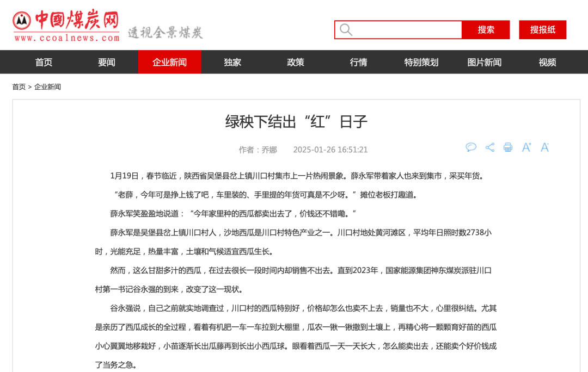
Task: Click the comment speech bubble icon
Action: pos(471,147)
